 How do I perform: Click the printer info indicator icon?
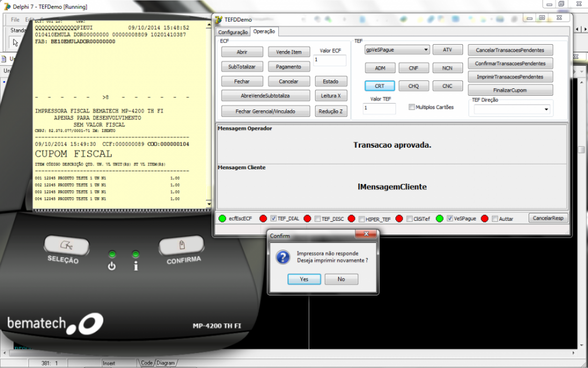(x=136, y=266)
